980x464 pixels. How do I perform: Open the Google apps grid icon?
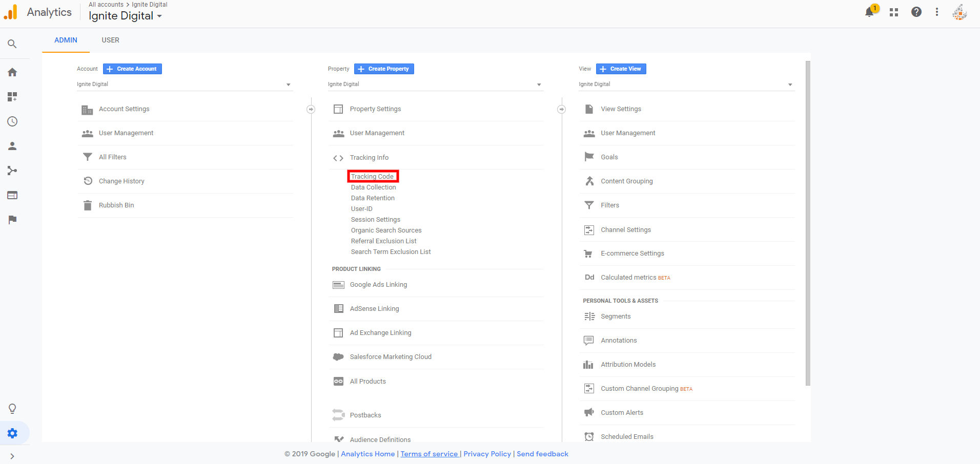point(894,12)
